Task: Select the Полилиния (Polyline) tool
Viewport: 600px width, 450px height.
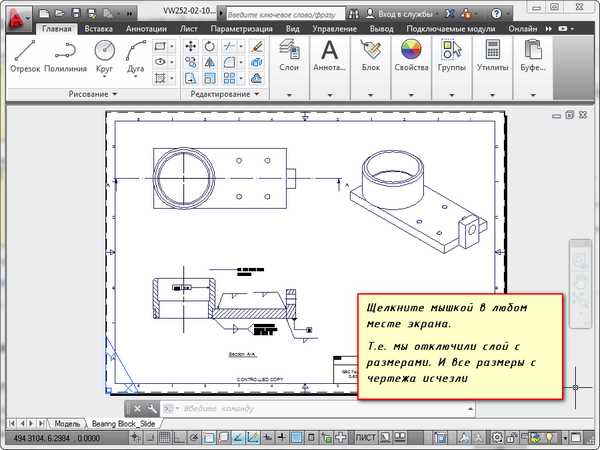Action: tap(65, 57)
